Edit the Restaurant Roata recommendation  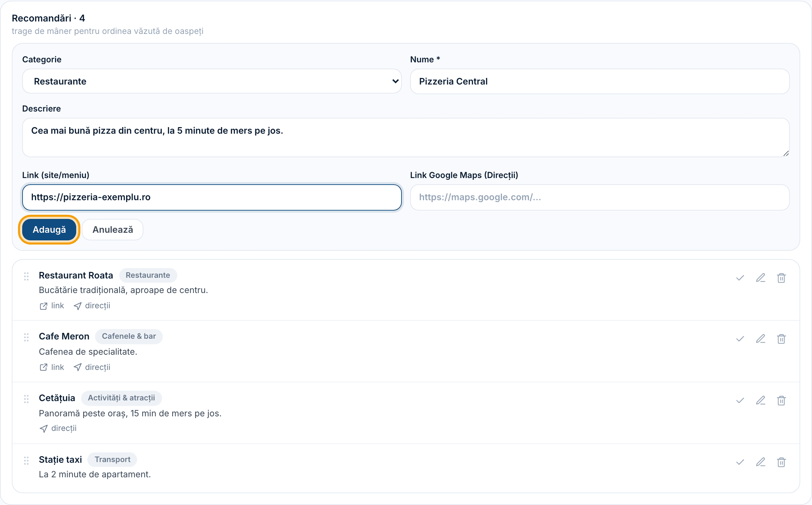761,278
